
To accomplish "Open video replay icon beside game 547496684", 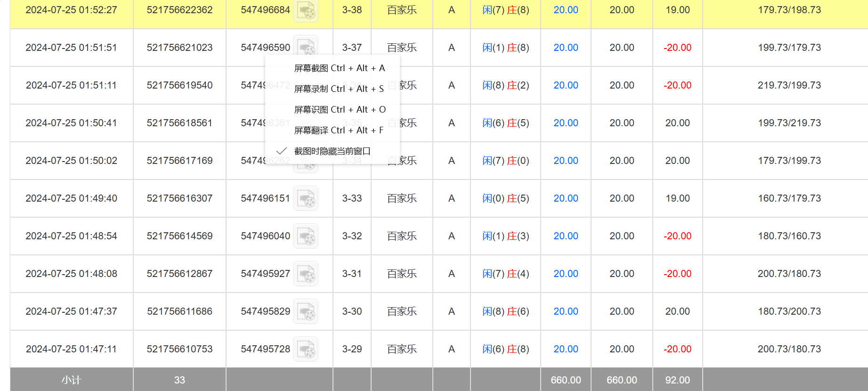I will coord(306,10).
